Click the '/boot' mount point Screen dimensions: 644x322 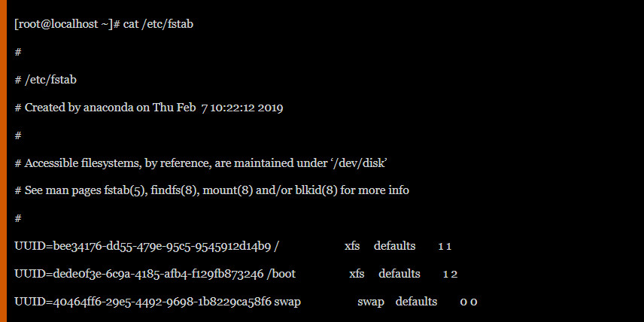tap(281, 274)
